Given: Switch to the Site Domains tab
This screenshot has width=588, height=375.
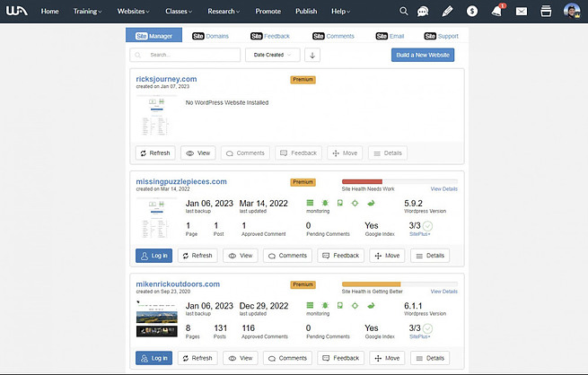Looking at the screenshot, I should (210, 36).
